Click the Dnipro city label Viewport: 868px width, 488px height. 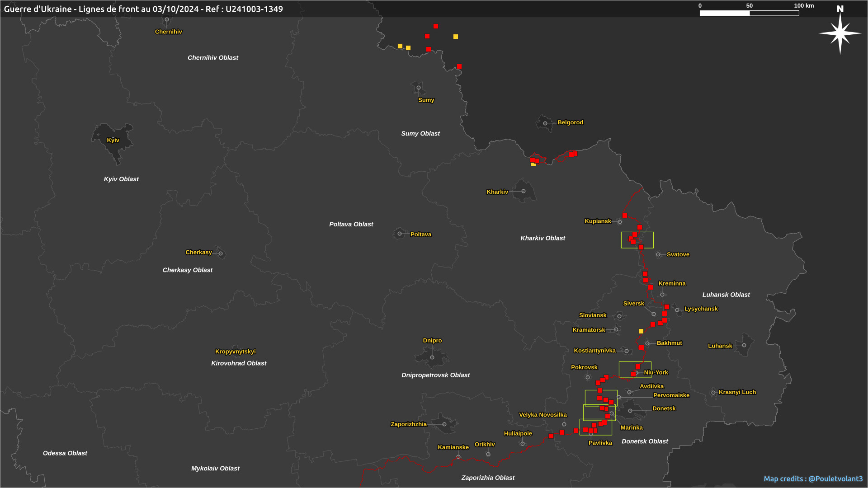[x=432, y=340]
